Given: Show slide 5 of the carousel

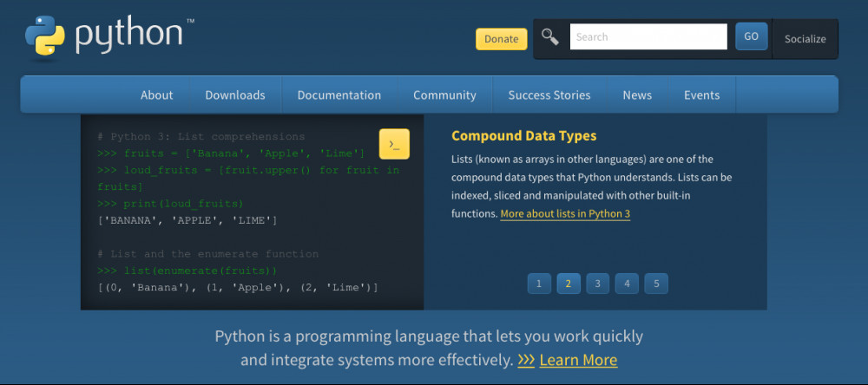Looking at the screenshot, I should coord(656,284).
